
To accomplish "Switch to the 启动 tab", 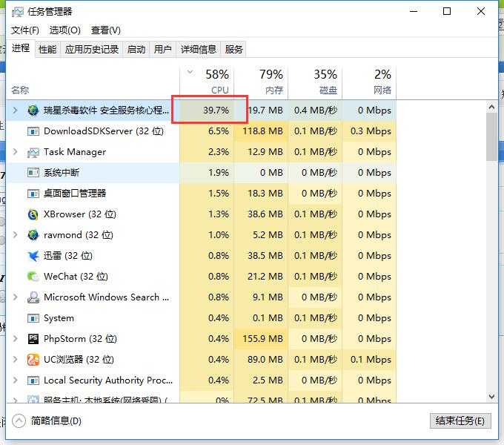I will (x=136, y=50).
